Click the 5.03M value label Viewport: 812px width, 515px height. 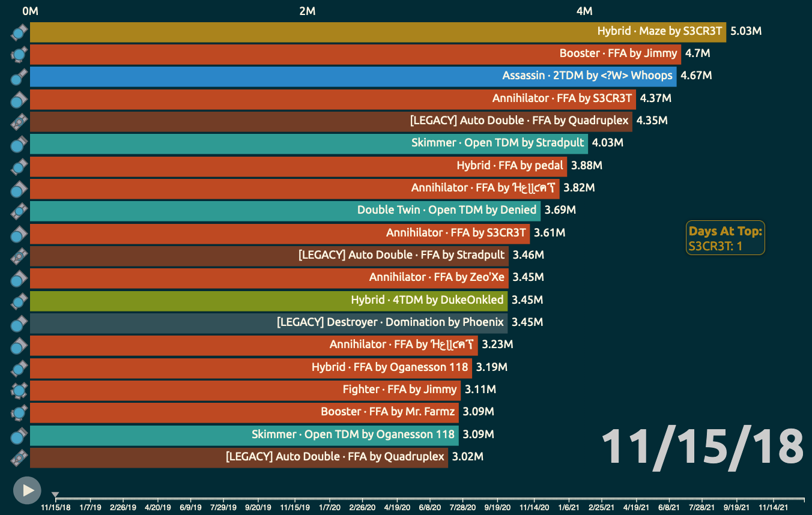(745, 31)
